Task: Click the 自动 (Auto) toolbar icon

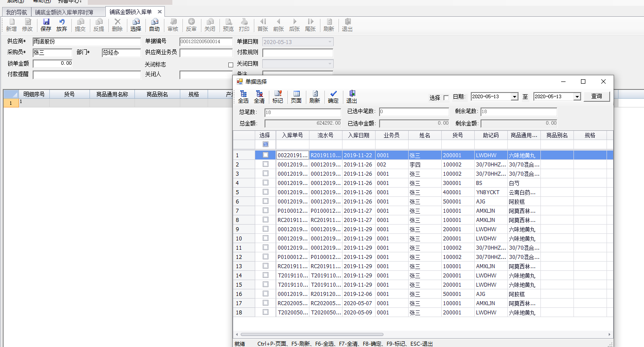Action: 154,25
